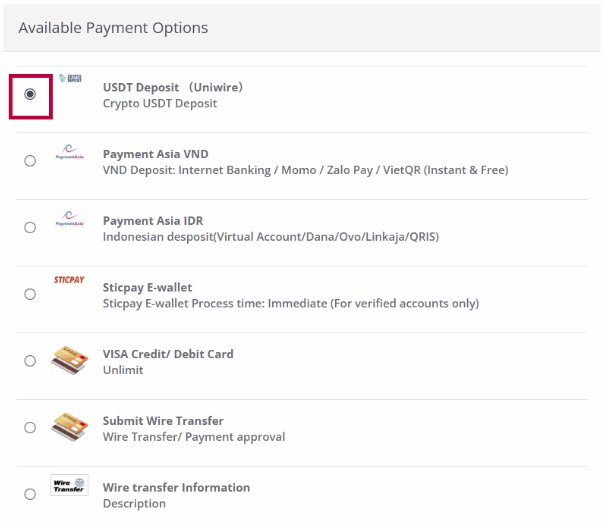The image size is (607, 523).
Task: Click the Sticpay logo icon
Action: coord(69,281)
